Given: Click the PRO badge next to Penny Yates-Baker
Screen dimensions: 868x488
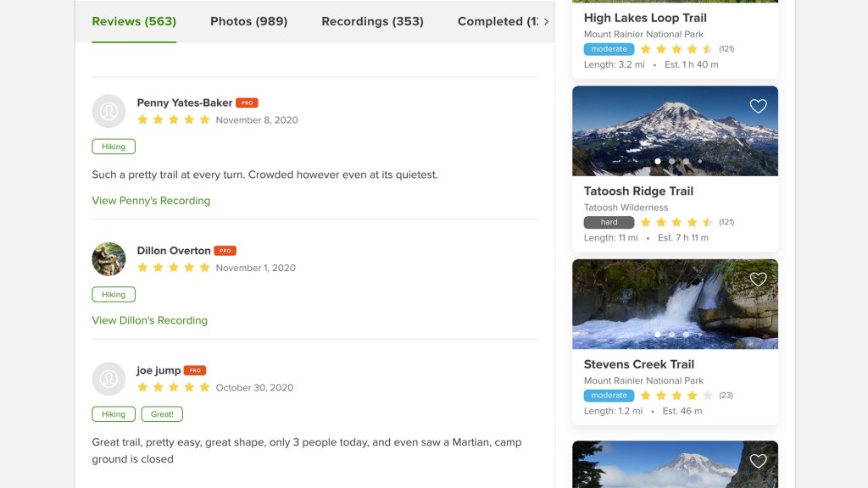Looking at the screenshot, I should coord(247,103).
